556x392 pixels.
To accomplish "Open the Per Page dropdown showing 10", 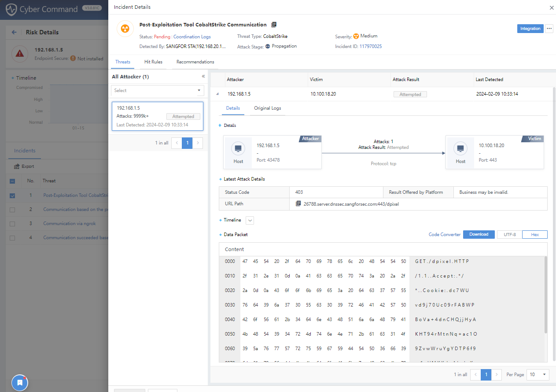I will [x=538, y=374].
